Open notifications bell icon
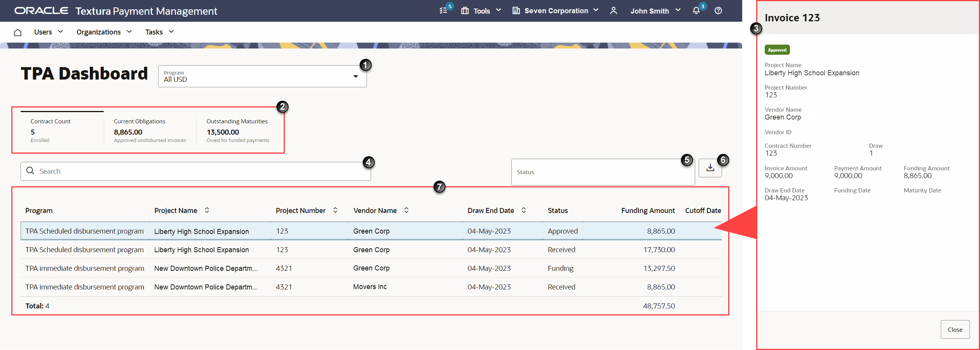 tap(696, 11)
